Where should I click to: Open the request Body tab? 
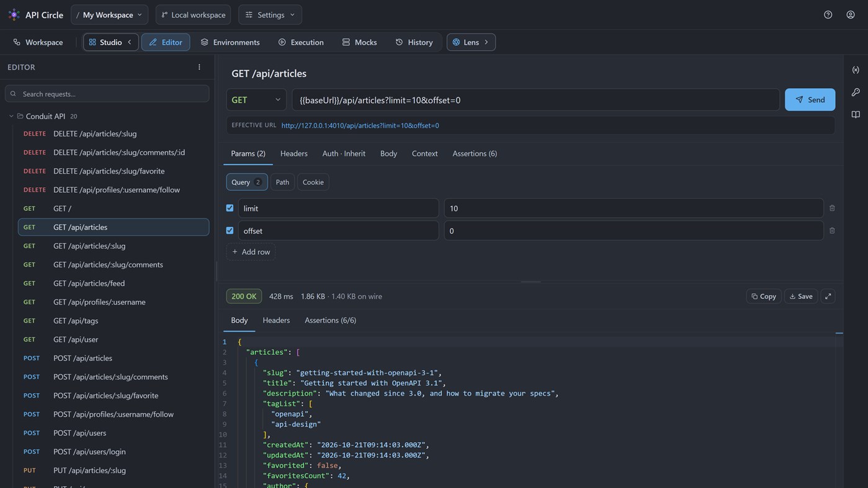388,153
